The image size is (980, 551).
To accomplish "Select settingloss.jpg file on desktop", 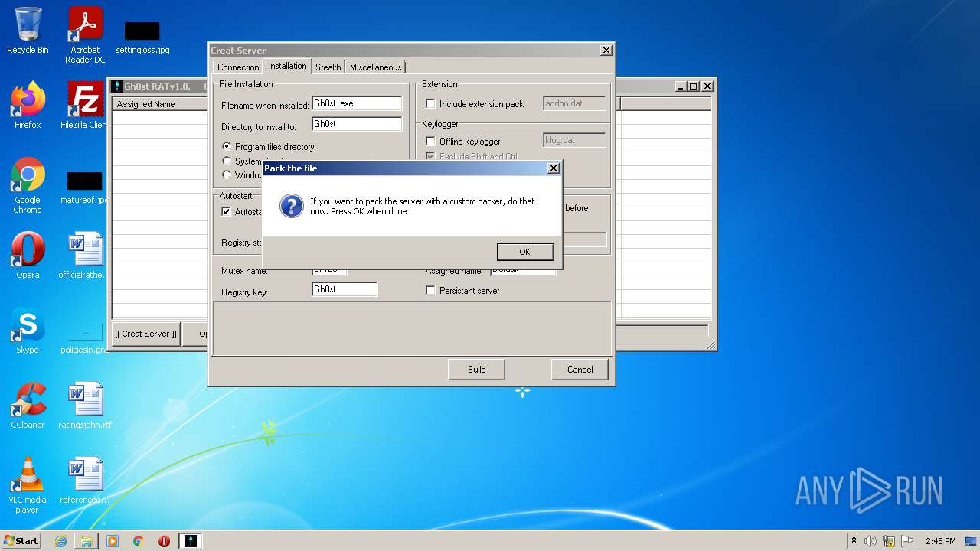I will (x=142, y=37).
